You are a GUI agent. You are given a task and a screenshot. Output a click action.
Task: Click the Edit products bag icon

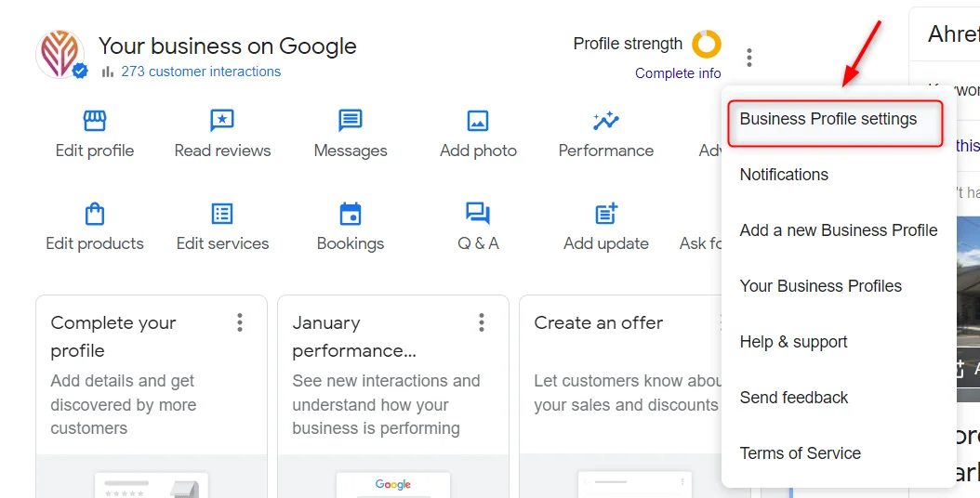click(x=95, y=214)
